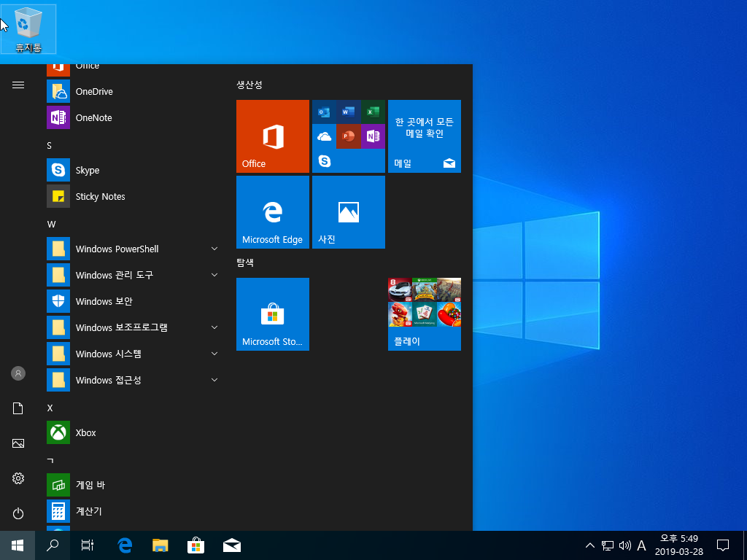Screen dimensions: 747x560
Task: Click Outlook icon in Office apps tile
Action: click(x=324, y=112)
